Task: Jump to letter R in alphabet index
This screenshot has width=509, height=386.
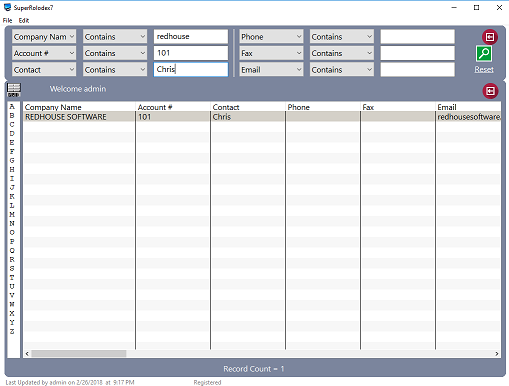Action: coord(12,259)
